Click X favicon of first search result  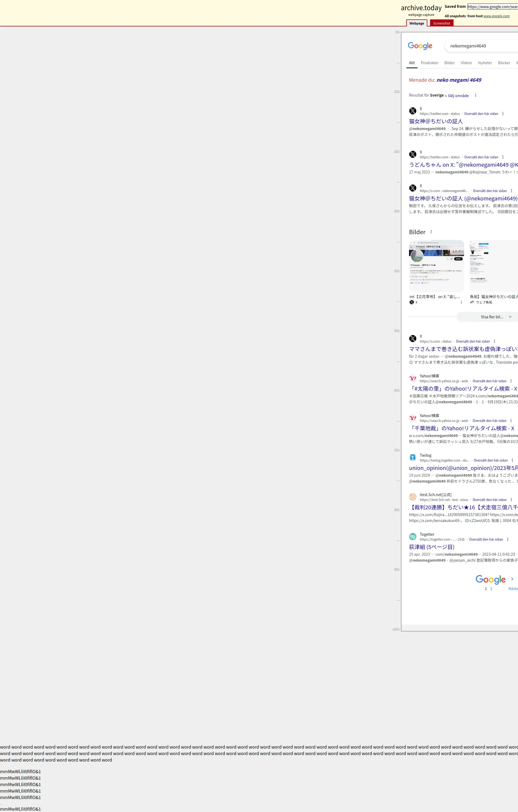pyautogui.click(x=413, y=111)
